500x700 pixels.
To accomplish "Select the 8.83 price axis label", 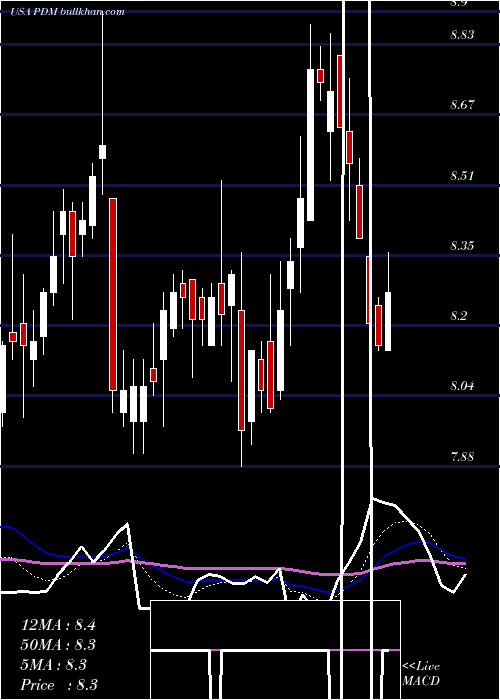I will [462, 34].
